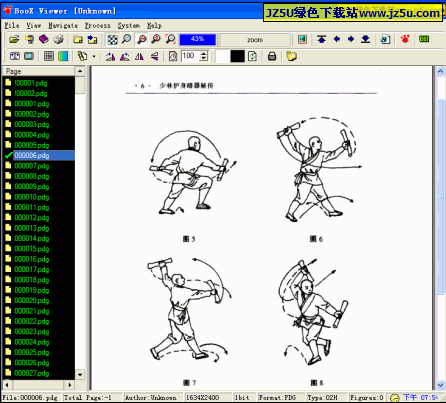Click the document with globe icon

(385, 39)
